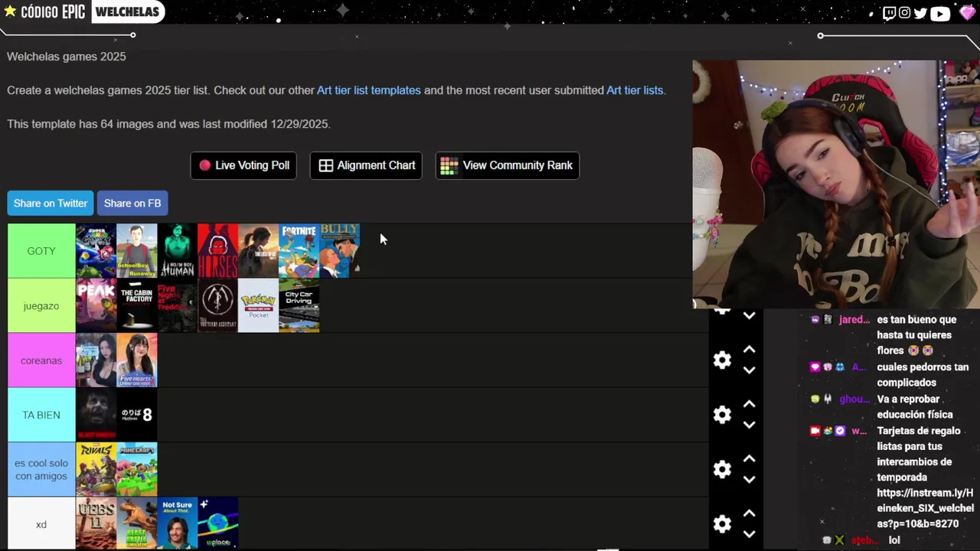This screenshot has width=980, height=551.
Task: Select the wplace thumbnail
Action: (x=217, y=523)
